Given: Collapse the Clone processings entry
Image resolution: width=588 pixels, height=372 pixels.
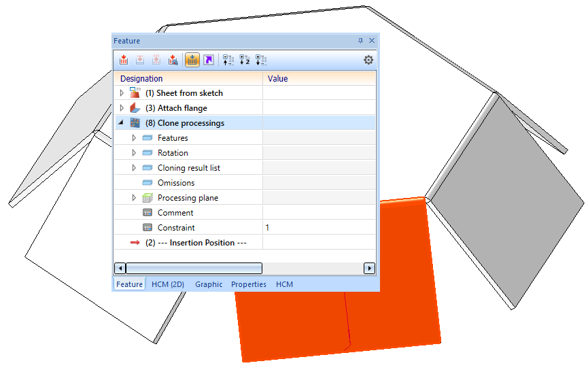Looking at the screenshot, I should tap(121, 122).
